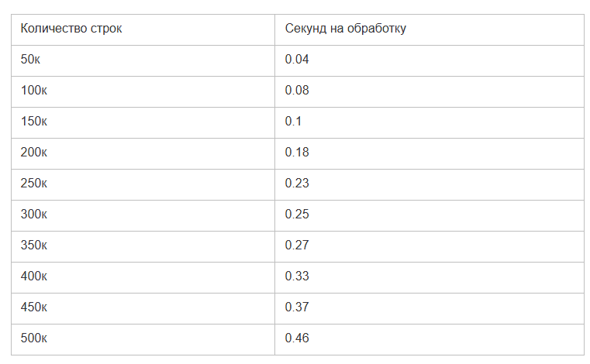Click the 0.46 seconds value
The height and width of the screenshot is (364, 590).
[x=297, y=338]
